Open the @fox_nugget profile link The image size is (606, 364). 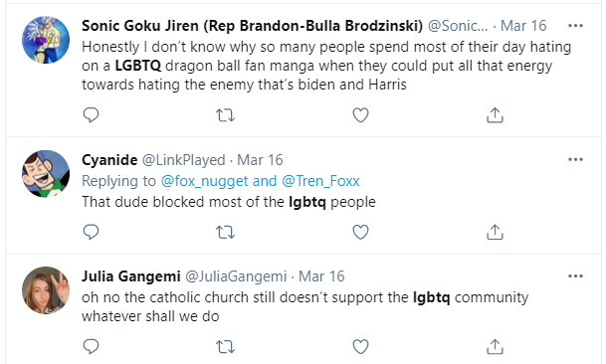pos(204,181)
